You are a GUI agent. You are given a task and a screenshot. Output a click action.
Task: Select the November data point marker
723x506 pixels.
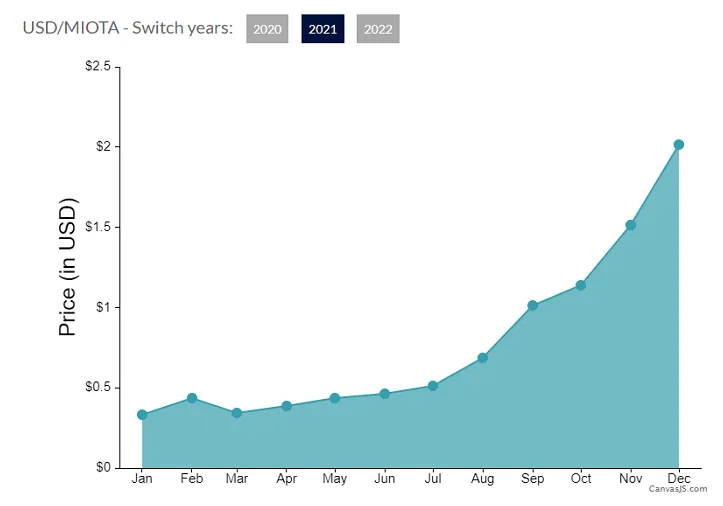[630, 225]
